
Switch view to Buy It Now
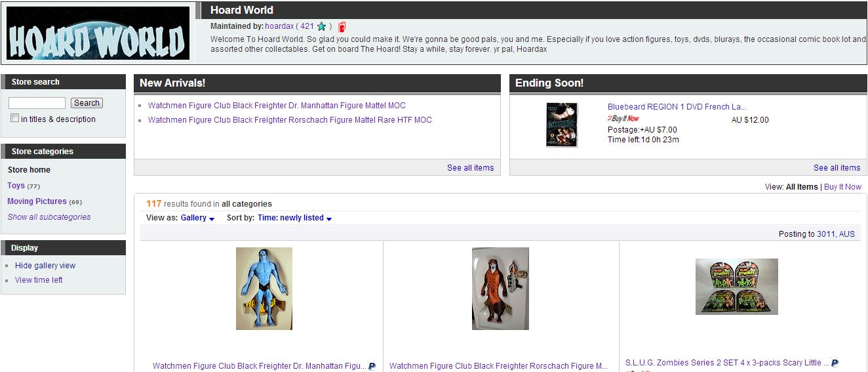pos(842,187)
